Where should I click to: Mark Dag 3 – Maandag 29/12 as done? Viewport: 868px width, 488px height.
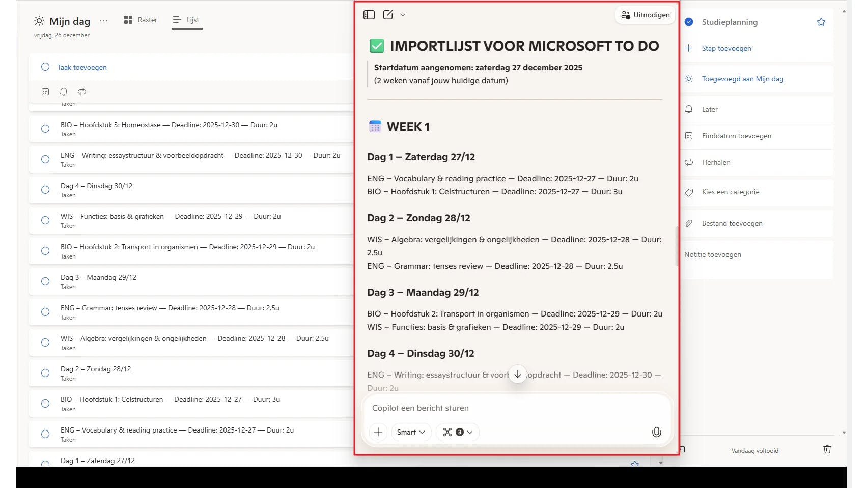click(45, 281)
